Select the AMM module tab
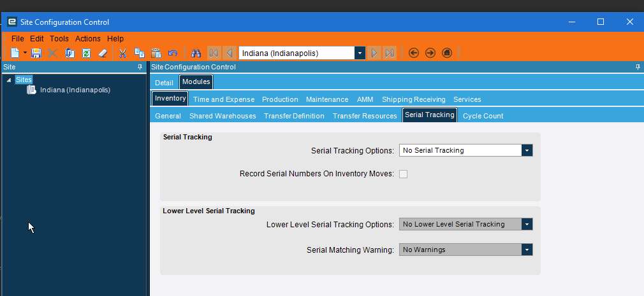 tap(365, 99)
